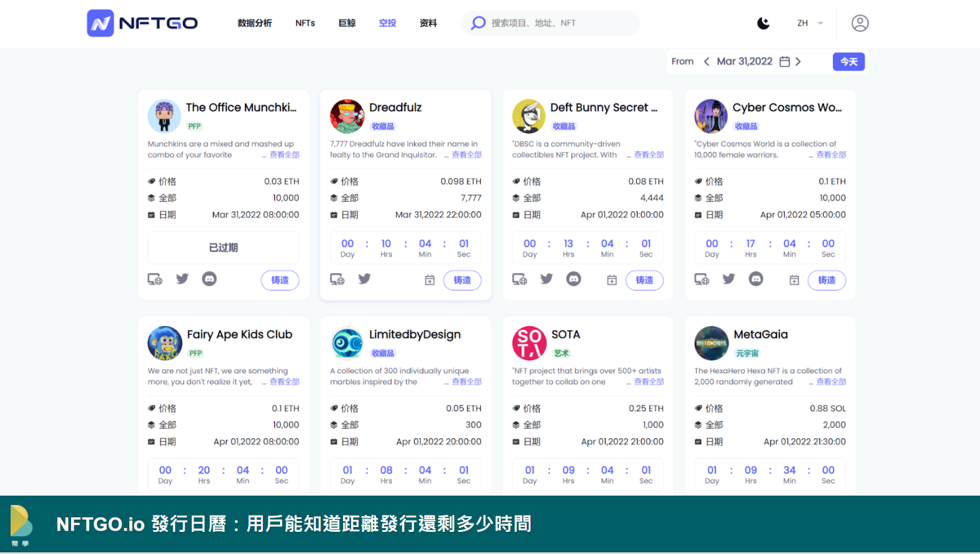This screenshot has height=554, width=980.
Task: Expand 查看全部 on Office Munchkins description
Action: coord(285,155)
